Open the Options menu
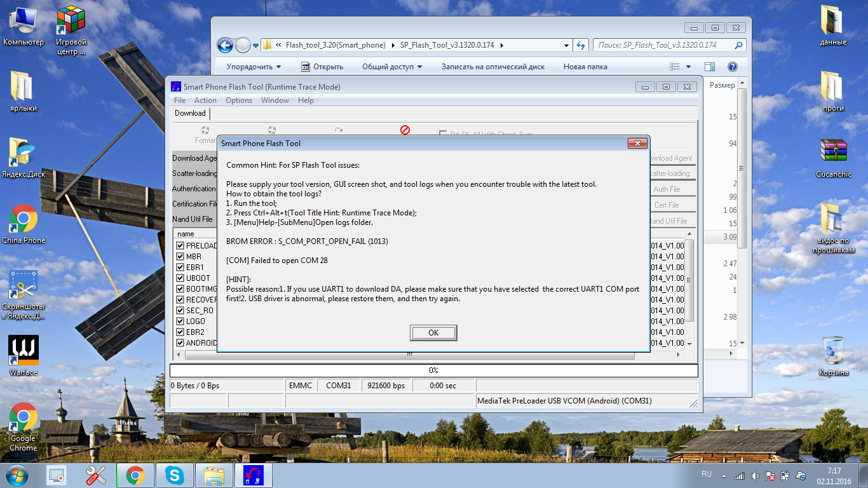The width and height of the screenshot is (868, 488). [239, 100]
